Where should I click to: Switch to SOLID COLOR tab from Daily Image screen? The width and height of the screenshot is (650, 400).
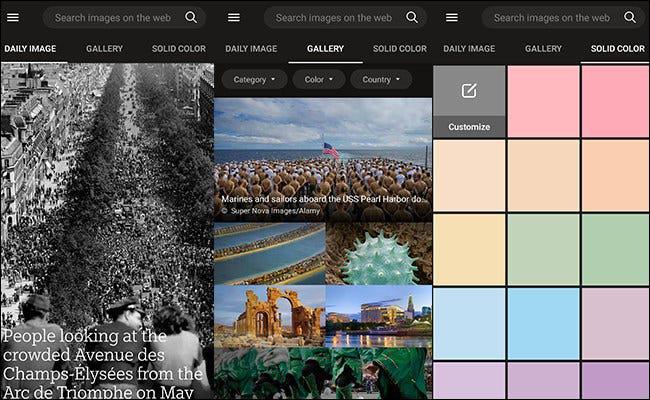pos(179,48)
